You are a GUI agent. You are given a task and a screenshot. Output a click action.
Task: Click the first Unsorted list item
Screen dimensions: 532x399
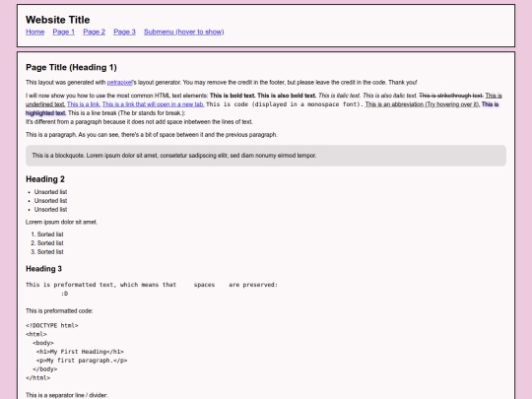point(50,192)
